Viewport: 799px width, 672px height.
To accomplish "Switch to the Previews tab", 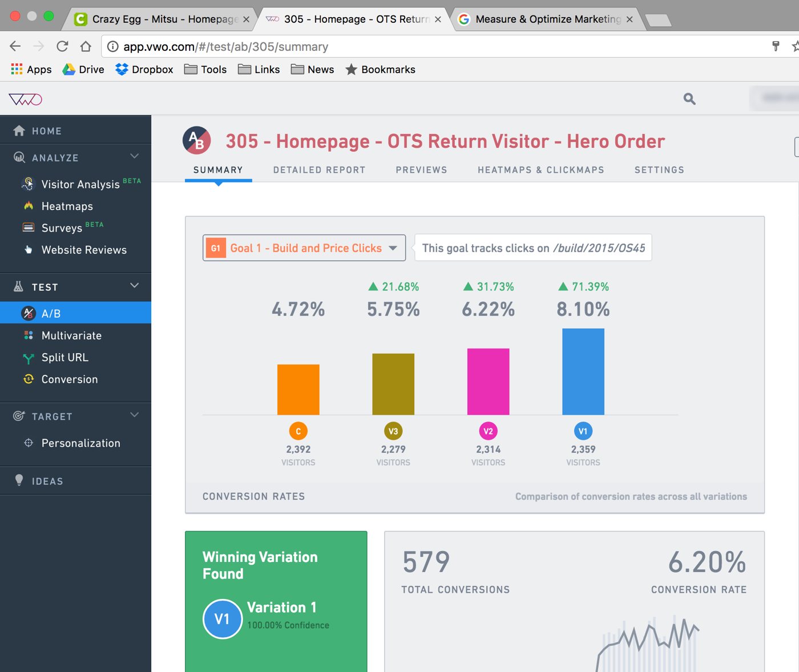I will pos(421,170).
